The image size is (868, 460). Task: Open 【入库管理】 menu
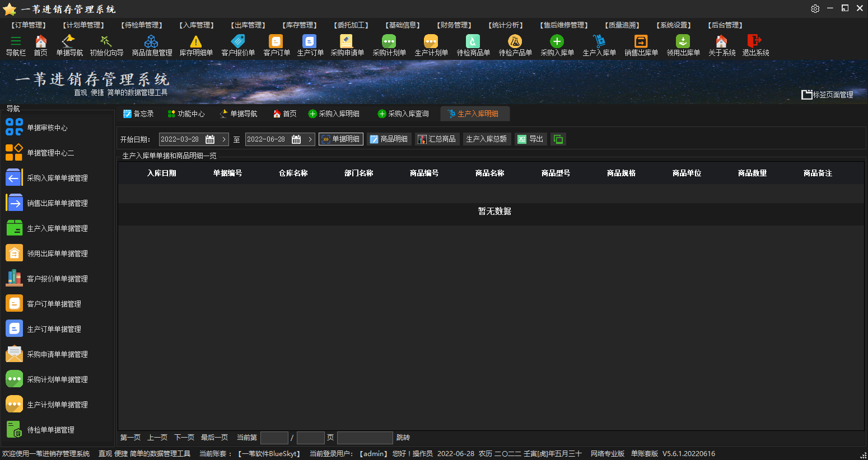coord(197,25)
